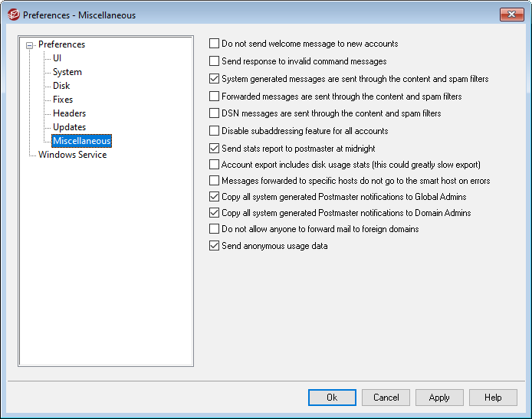Collapse the Preferences tree node
This screenshot has height=419, width=532.
point(30,45)
